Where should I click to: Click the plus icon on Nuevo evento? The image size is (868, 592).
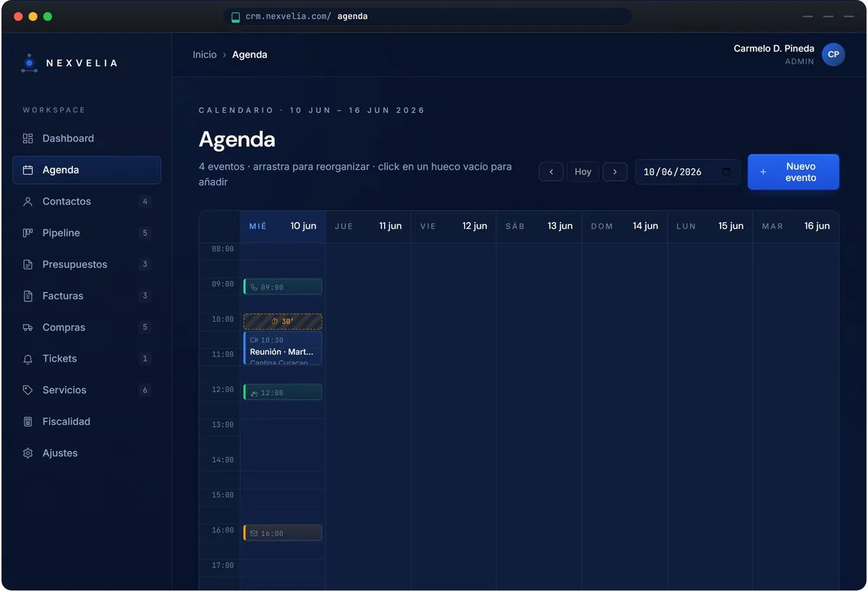[763, 172]
